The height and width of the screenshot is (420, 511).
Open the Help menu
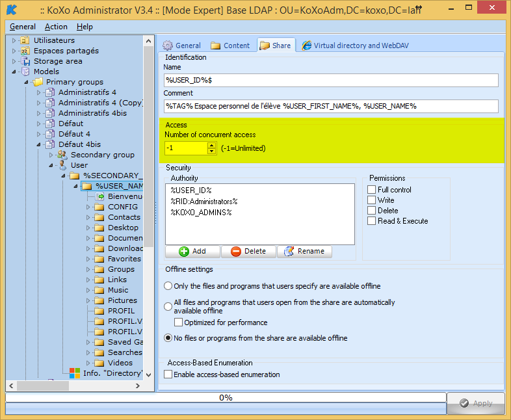point(85,27)
